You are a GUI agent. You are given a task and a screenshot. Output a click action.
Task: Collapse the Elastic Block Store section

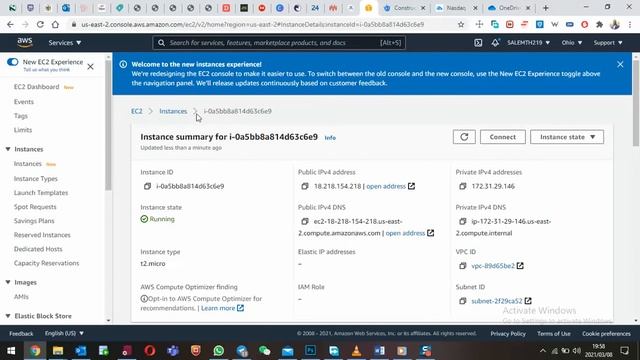8,316
